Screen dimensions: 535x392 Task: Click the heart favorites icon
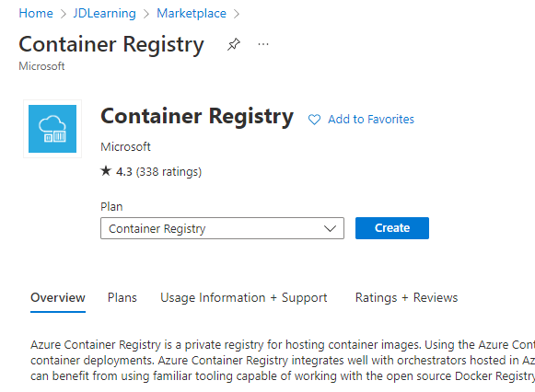click(x=314, y=120)
